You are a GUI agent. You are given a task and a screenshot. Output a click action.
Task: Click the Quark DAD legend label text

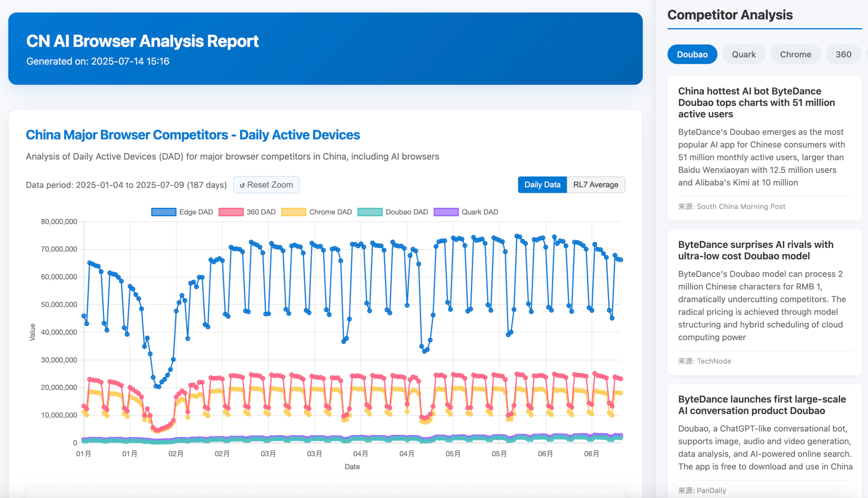coord(480,212)
